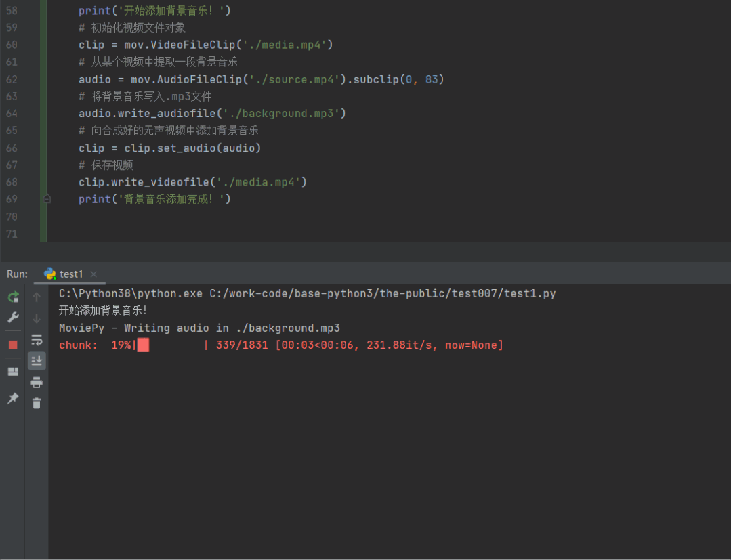Click the Run: panel label
The height and width of the screenshot is (560, 731).
click(17, 274)
